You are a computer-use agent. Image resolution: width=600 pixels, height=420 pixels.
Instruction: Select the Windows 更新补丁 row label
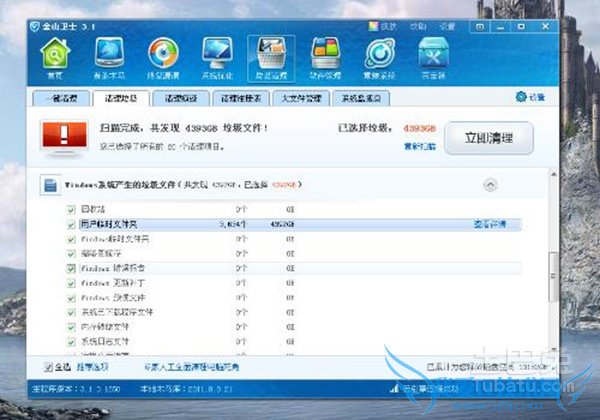[x=113, y=283]
